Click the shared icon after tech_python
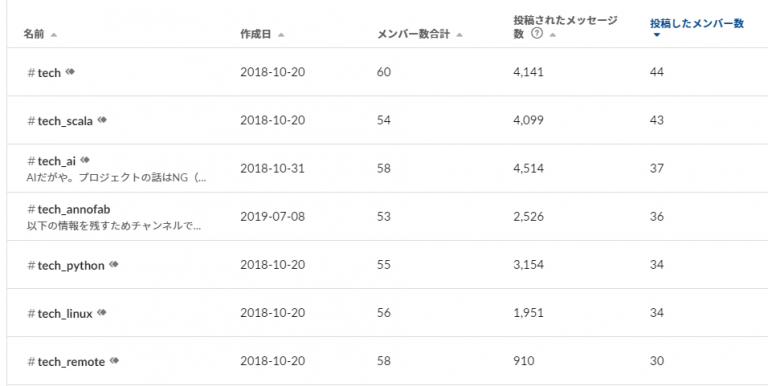Image resolution: width=768 pixels, height=386 pixels. click(114, 265)
